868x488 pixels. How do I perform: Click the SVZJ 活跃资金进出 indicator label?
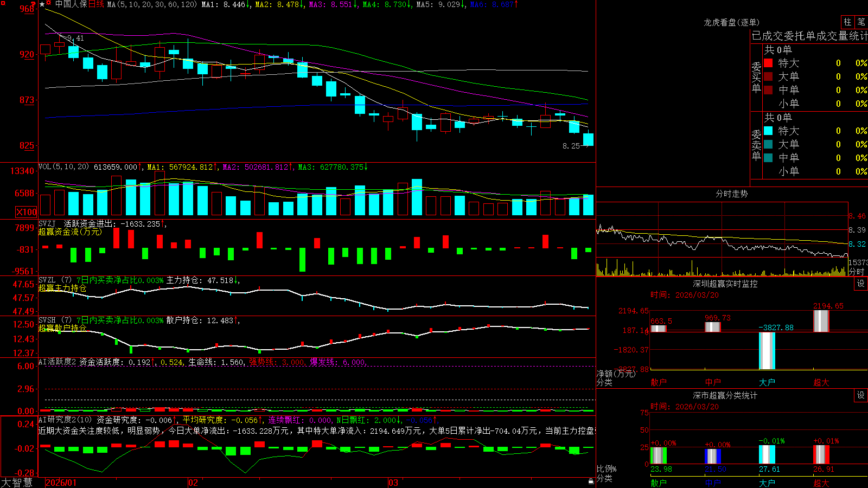pos(76,223)
